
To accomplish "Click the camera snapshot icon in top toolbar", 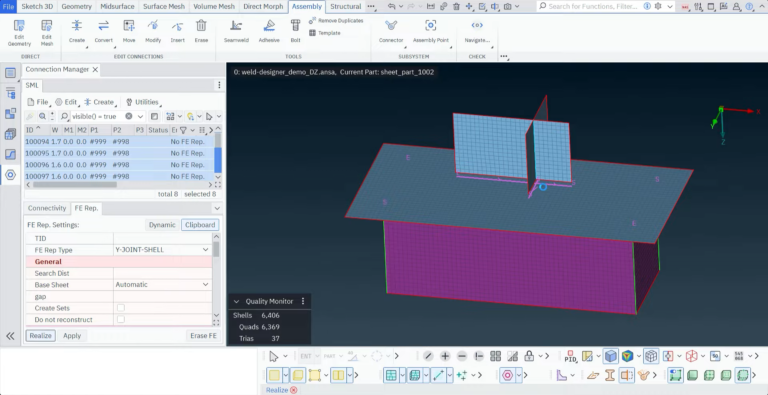I will tap(507, 6).
